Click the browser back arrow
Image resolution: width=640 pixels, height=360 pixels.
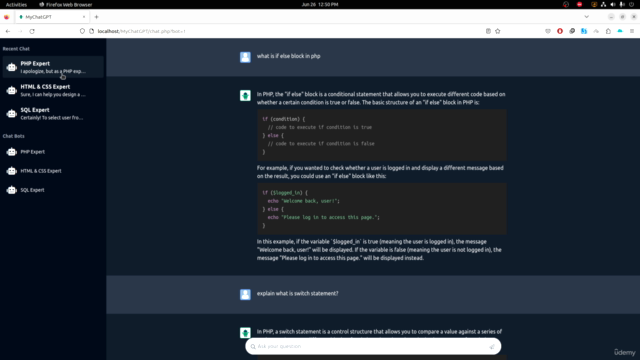pos(8,31)
